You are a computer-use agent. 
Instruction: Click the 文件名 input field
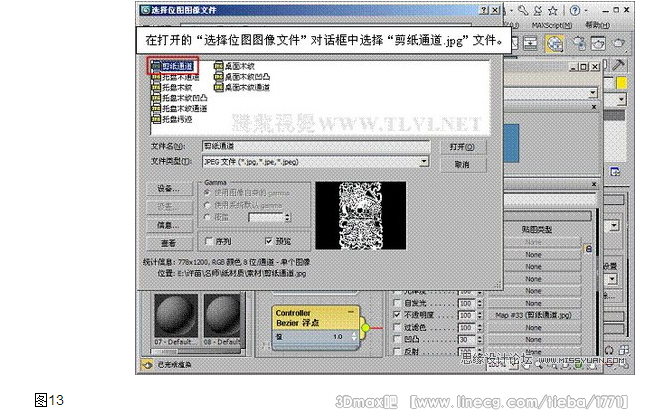316,146
